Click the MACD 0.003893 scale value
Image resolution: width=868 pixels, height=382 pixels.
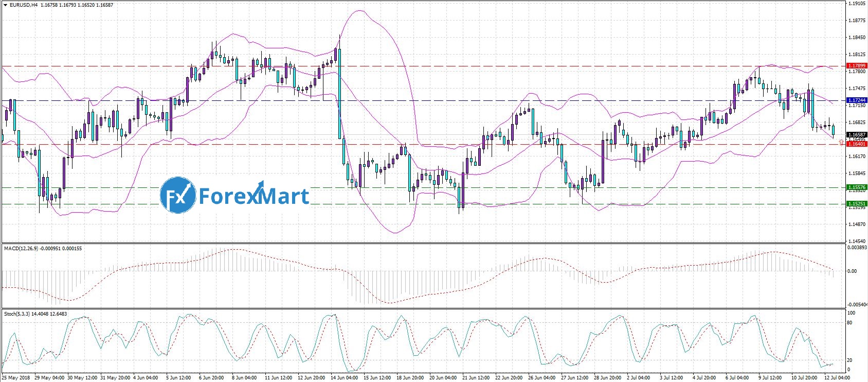(857, 248)
